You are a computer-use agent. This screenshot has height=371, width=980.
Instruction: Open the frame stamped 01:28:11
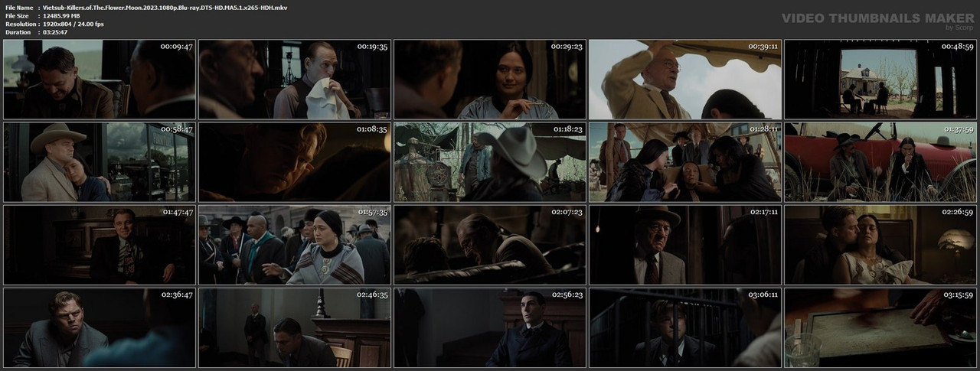(685, 162)
